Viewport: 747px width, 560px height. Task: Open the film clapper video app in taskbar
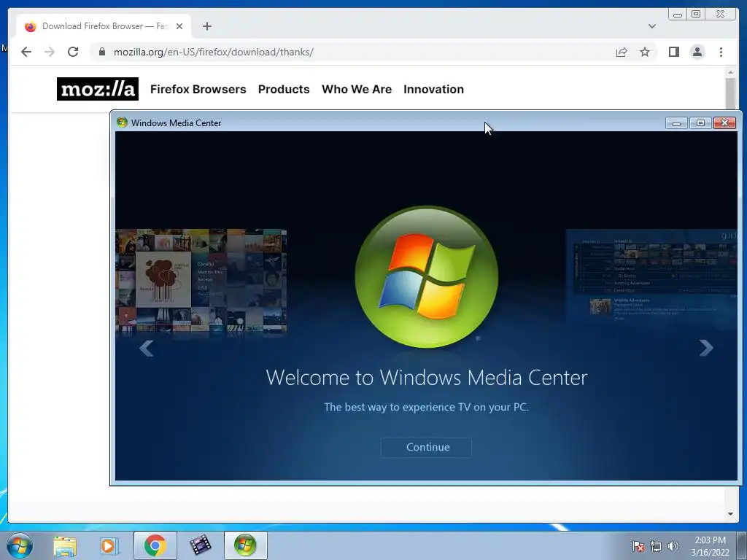(200, 545)
